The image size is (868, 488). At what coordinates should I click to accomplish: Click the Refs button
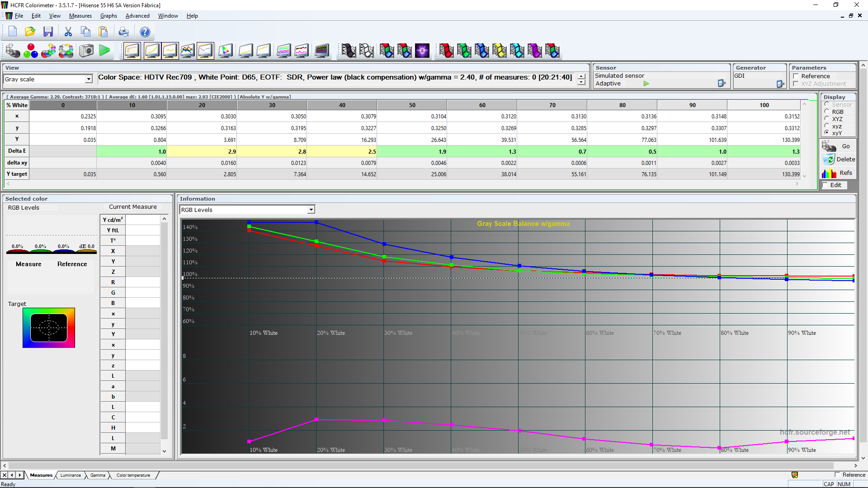point(839,173)
